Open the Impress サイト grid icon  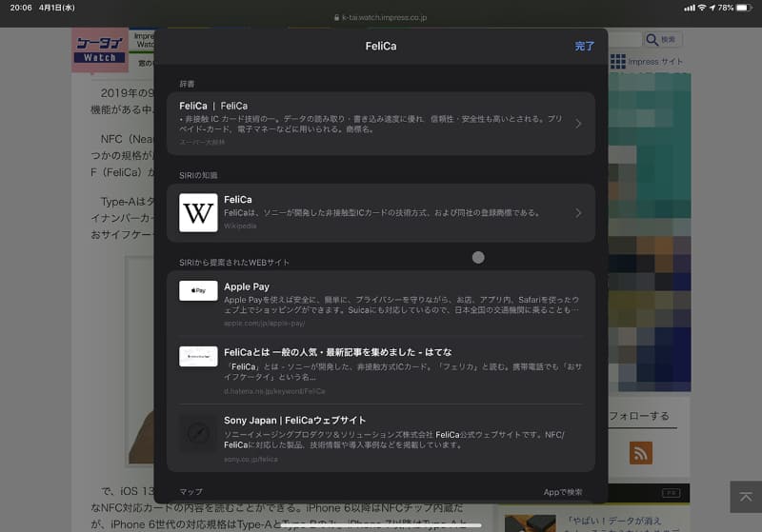(x=617, y=62)
